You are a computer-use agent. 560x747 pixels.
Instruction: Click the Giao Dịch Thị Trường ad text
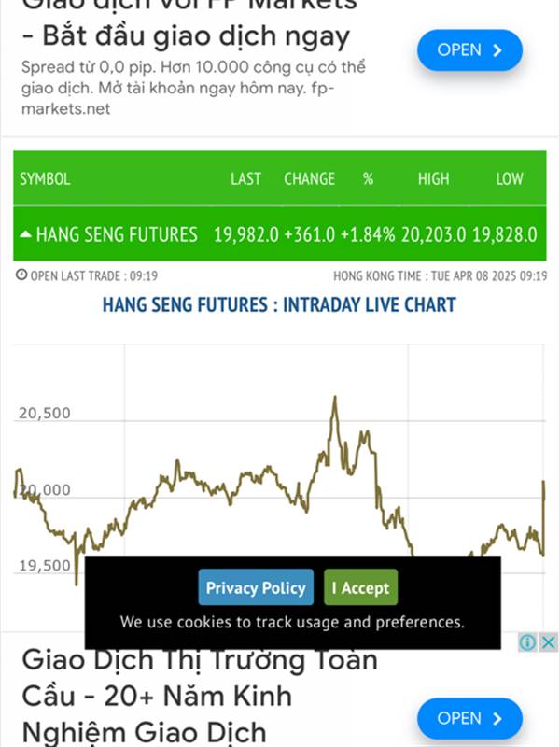coord(200,697)
